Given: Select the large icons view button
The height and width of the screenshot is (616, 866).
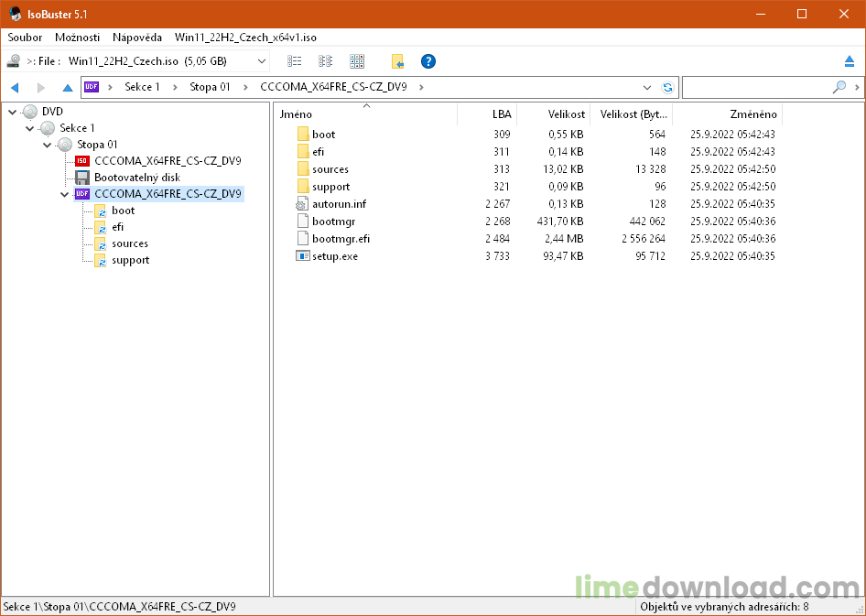Looking at the screenshot, I should coord(357,61).
